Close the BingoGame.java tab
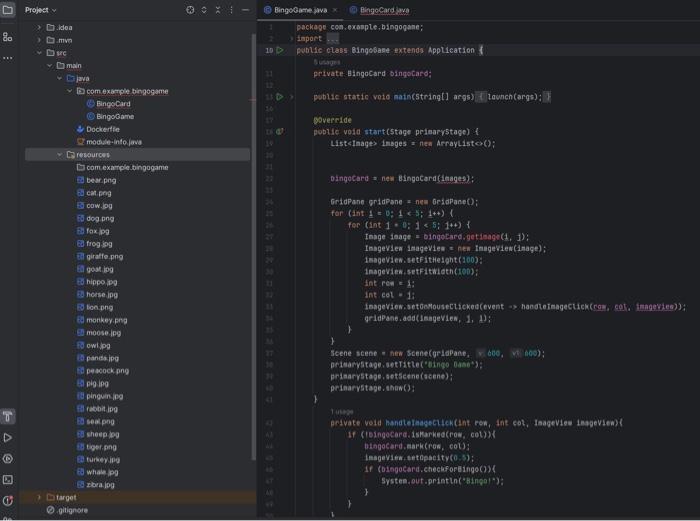Viewport: 700px width, 521px height. (335, 10)
